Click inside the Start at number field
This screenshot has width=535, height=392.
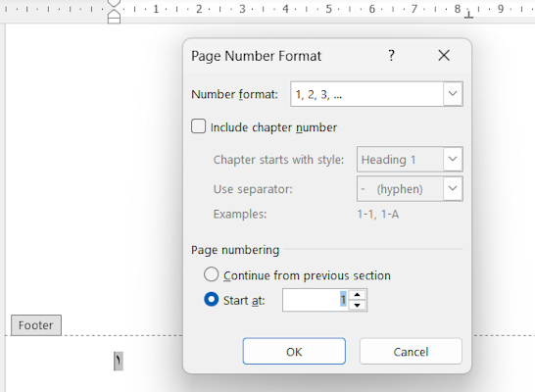tap(316, 300)
